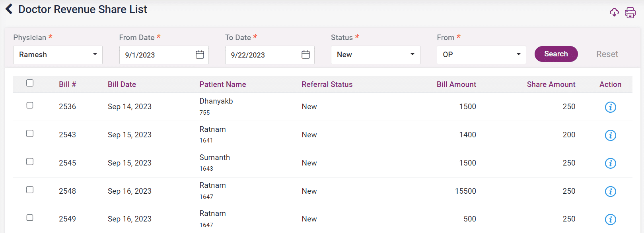644x233 pixels.
Task: Click the From Date field showing 9/1/2023
Action: pos(157,55)
